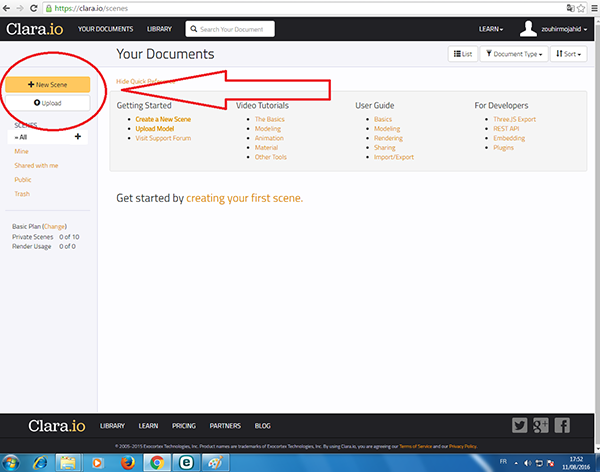Reload the page with the refresh icon
This screenshot has width=600, height=472.
click(x=34, y=8)
